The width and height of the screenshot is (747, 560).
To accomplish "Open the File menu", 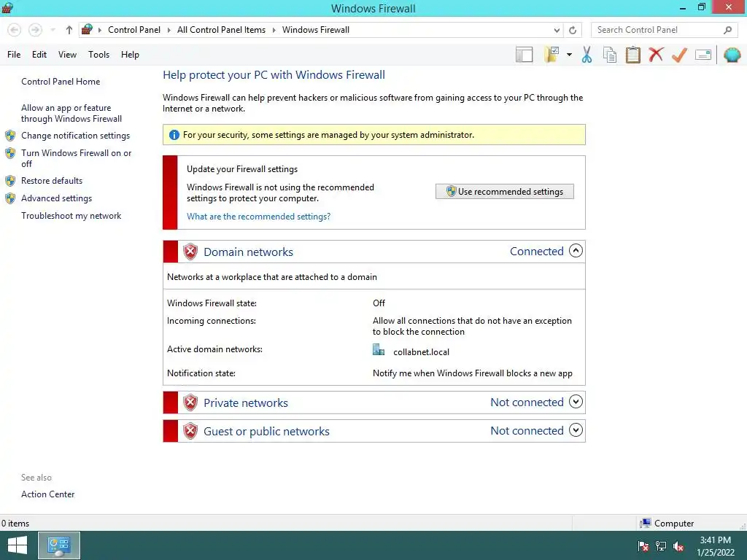I will point(14,55).
